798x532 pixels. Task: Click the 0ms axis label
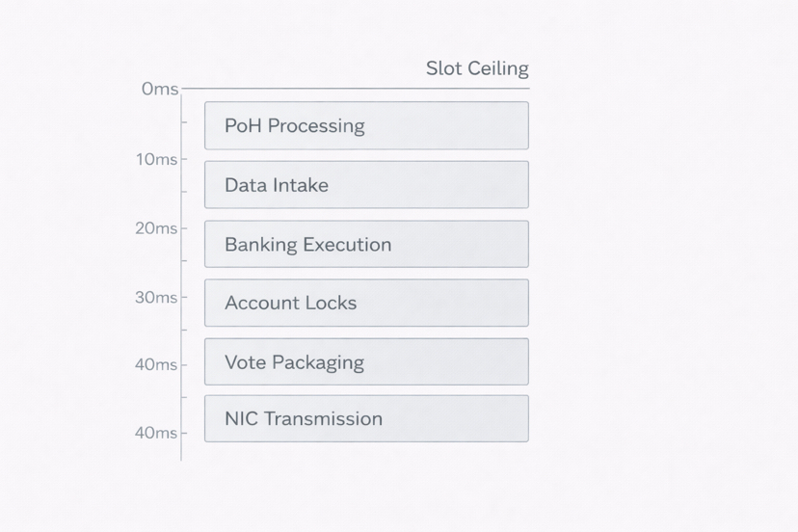point(160,90)
